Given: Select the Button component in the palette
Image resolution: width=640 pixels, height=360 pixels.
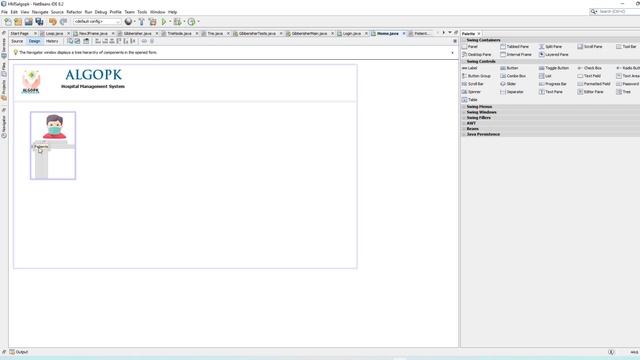Looking at the screenshot, I should tap(509, 68).
